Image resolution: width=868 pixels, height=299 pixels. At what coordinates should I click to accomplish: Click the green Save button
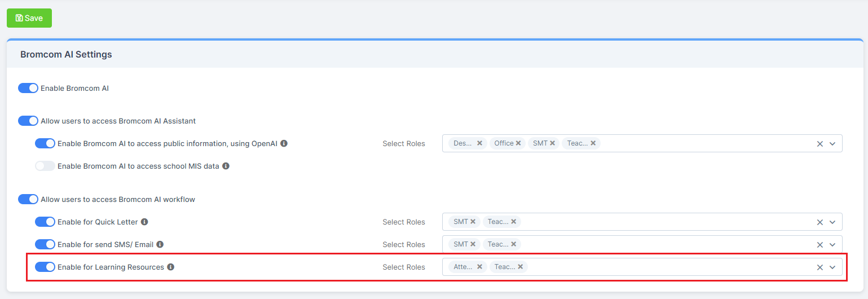coord(29,18)
